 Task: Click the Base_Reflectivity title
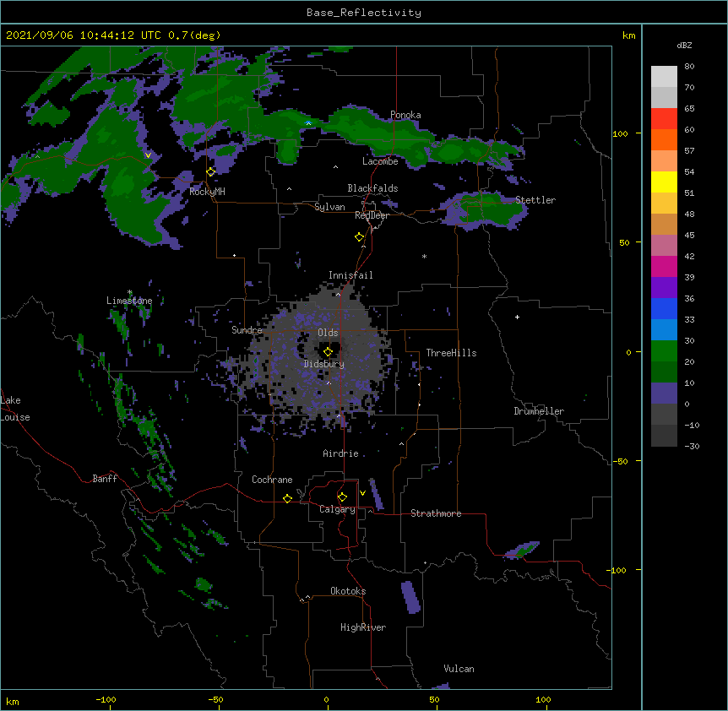point(364,13)
